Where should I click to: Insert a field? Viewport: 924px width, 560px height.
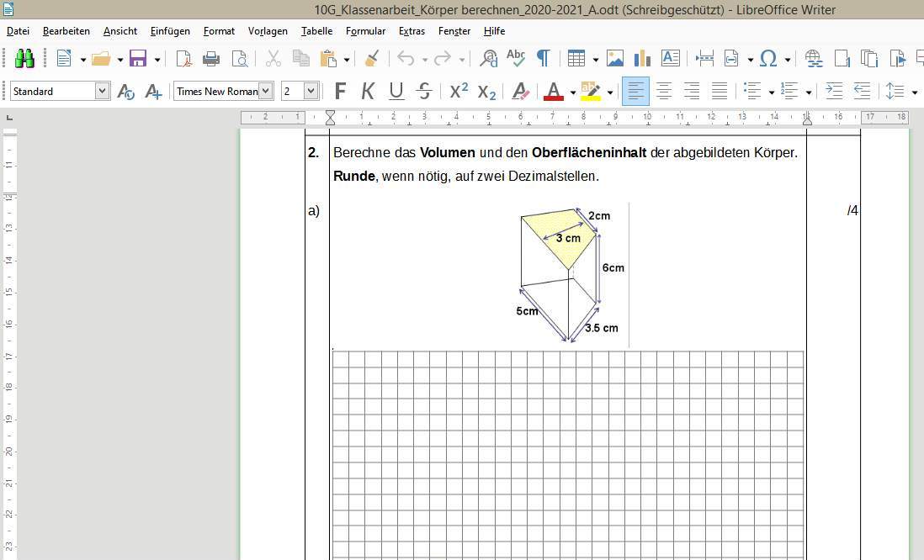point(731,58)
